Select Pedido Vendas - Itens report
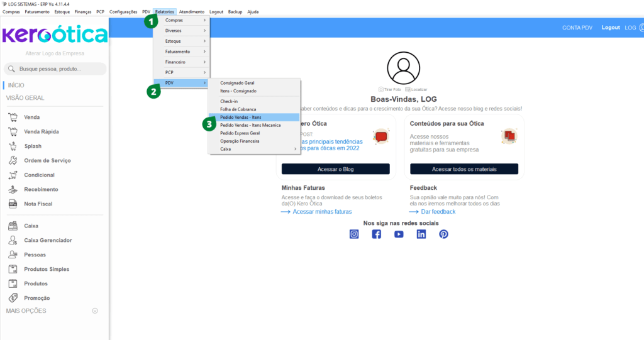Image resolution: width=644 pixels, height=340 pixels. (254, 118)
